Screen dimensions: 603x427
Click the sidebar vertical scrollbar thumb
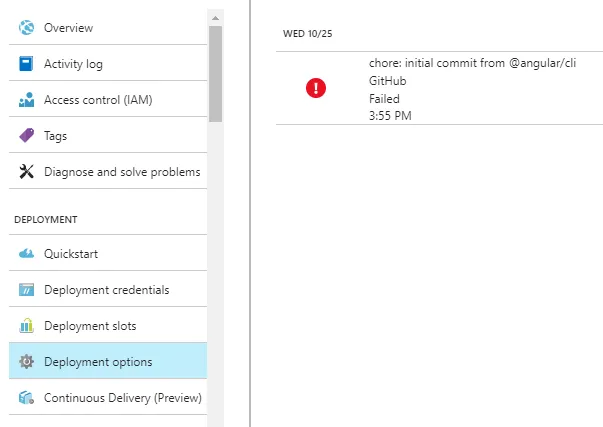(x=215, y=72)
